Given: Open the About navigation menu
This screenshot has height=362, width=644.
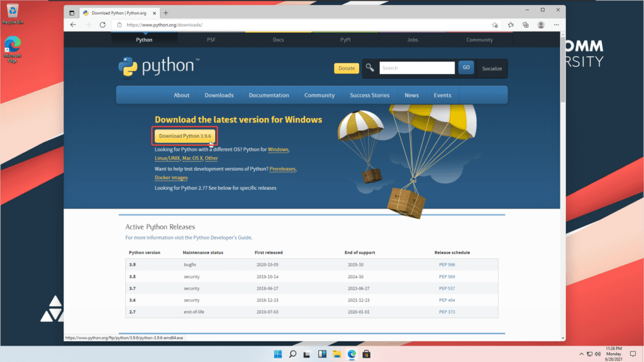Looking at the screenshot, I should [182, 96].
